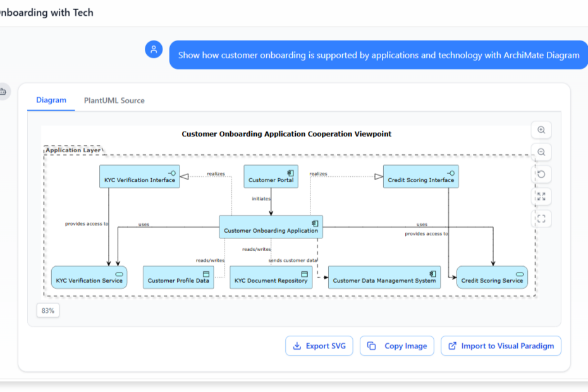This screenshot has width=588, height=392.
Task: Select the Customer Data Management System component
Action: pos(384,278)
